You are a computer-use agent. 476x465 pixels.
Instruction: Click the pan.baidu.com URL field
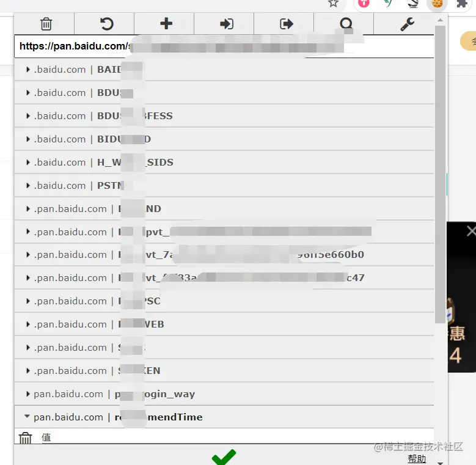(x=224, y=46)
